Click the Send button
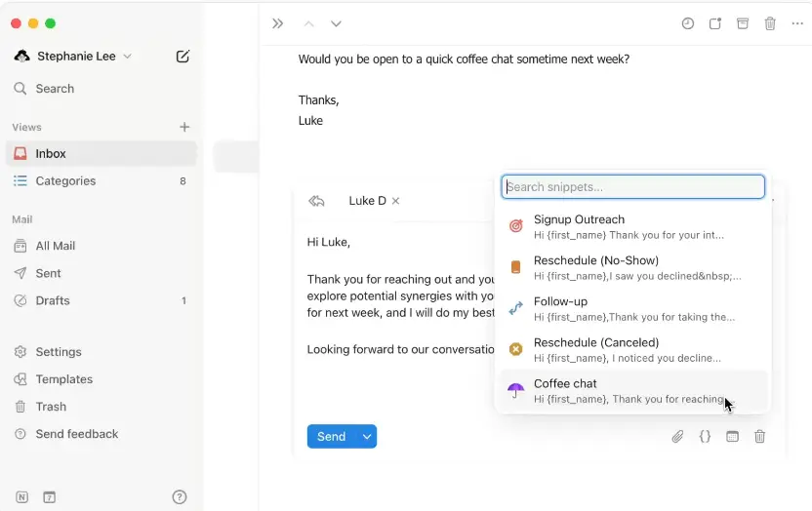This screenshot has width=812, height=511. coord(331,437)
